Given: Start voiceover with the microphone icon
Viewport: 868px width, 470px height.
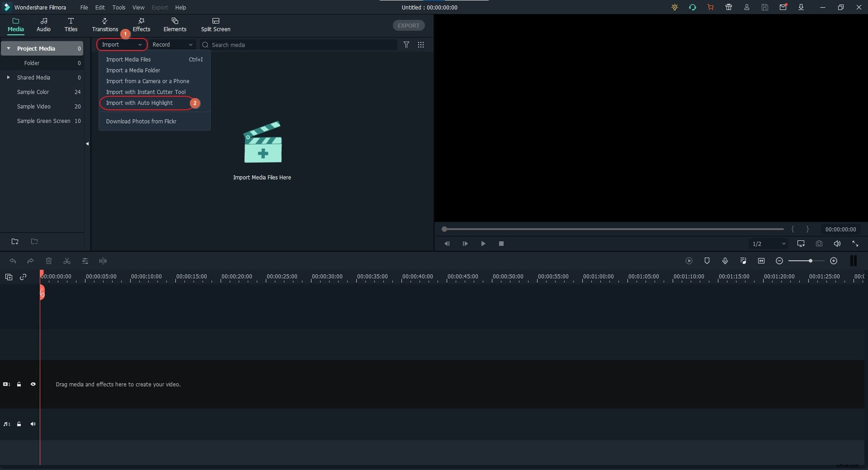Looking at the screenshot, I should pos(725,261).
